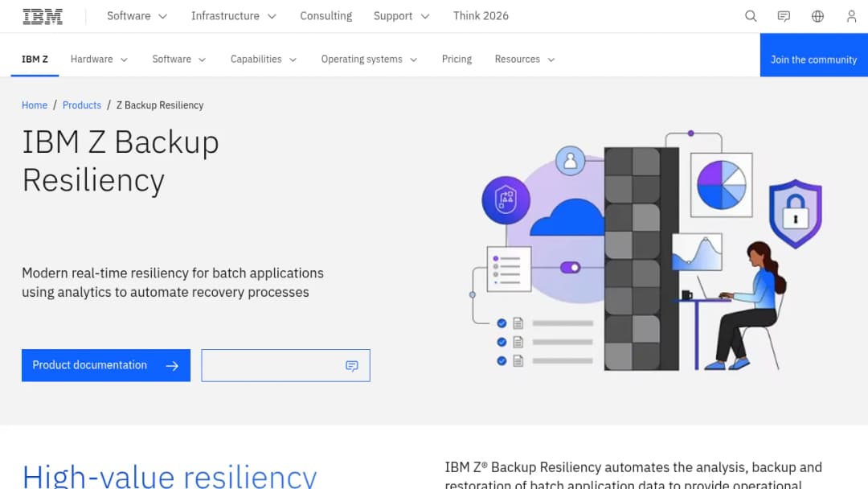Expand the Software submenu in IBM Z bar

[x=179, y=60]
